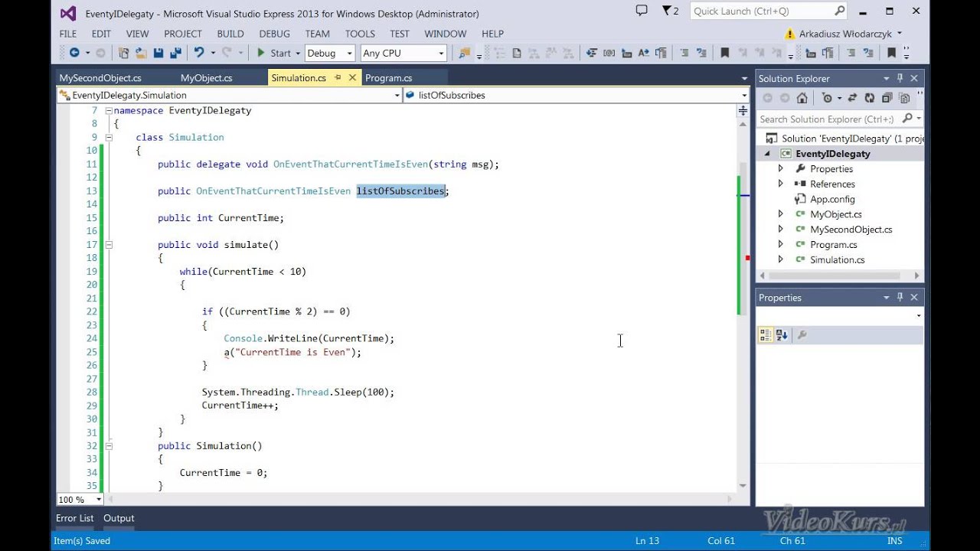Collapse the EventyIDelegaty project node
This screenshot has width=980, height=551.
click(x=768, y=154)
